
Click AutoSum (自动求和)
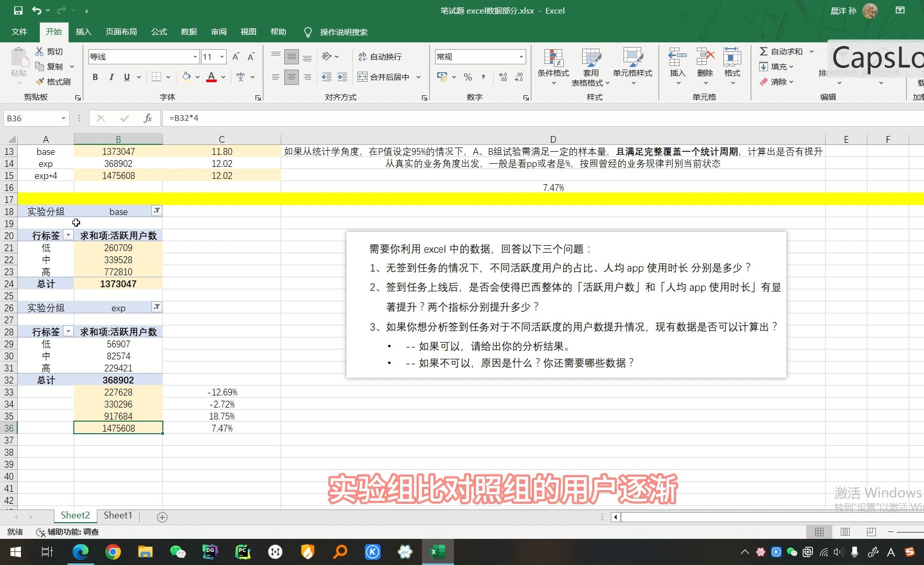click(x=781, y=51)
